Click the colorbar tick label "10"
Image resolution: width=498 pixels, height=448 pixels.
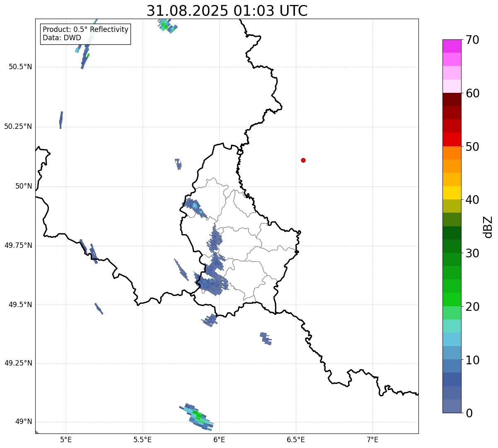coord(472,360)
